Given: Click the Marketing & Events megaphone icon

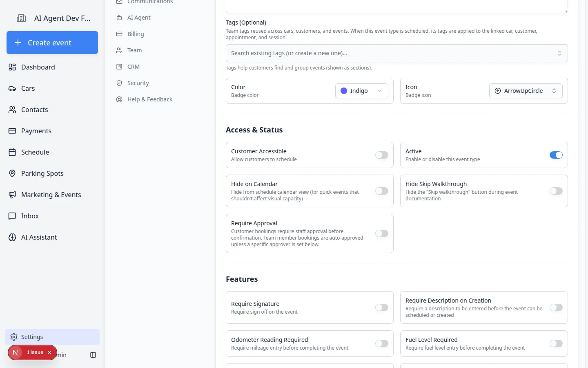Looking at the screenshot, I should (x=12, y=195).
